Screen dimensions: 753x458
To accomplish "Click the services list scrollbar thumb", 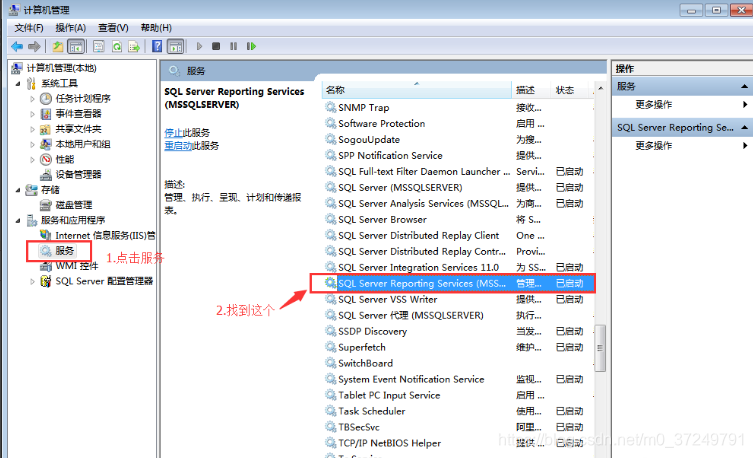I will coord(600,348).
